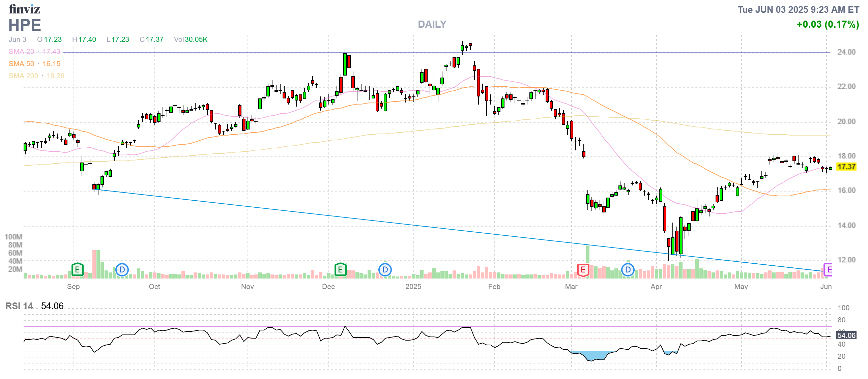Click the Vol 30.05K readout

point(191,39)
